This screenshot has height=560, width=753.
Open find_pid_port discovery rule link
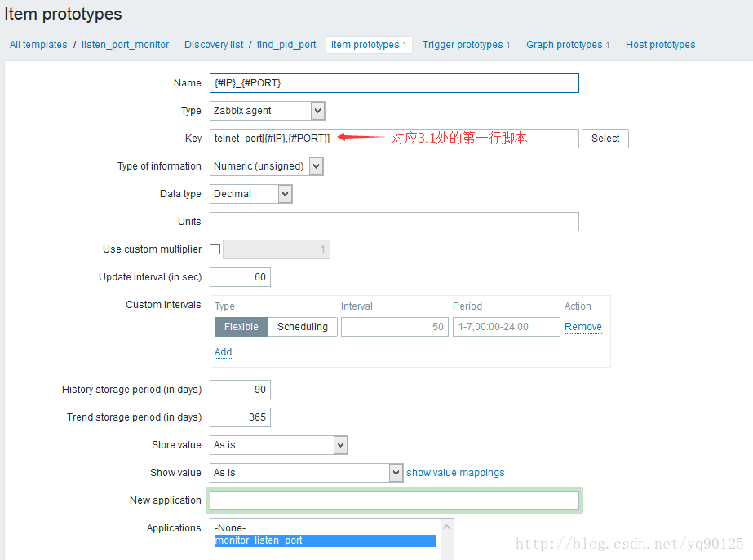(x=286, y=45)
